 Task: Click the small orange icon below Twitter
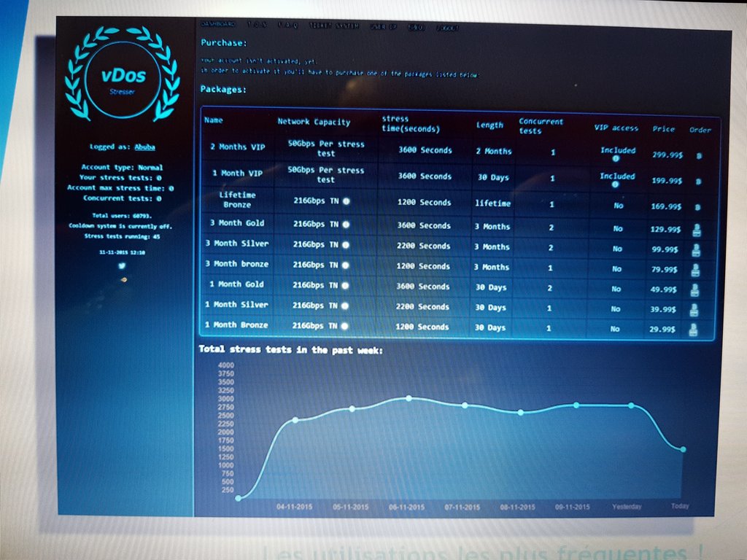(124, 280)
